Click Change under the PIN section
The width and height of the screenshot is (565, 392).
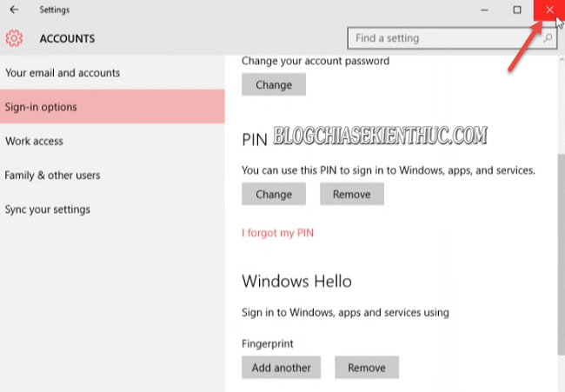click(274, 194)
